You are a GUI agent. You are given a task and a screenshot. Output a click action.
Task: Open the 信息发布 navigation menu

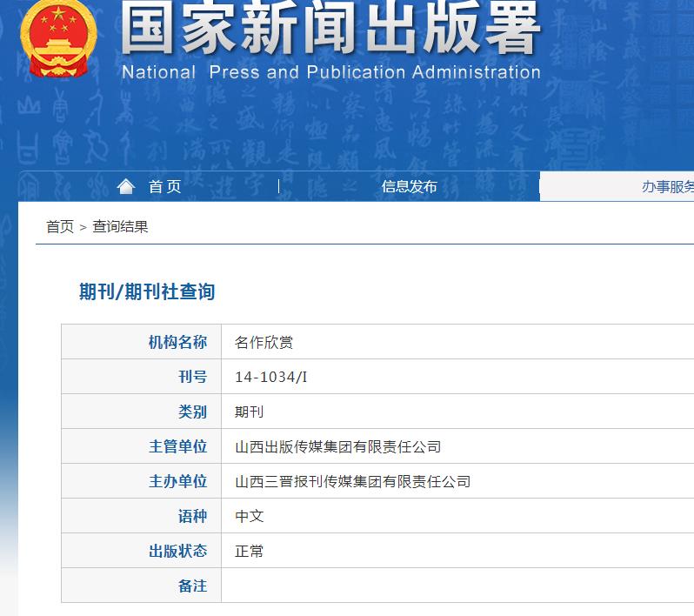(409, 186)
